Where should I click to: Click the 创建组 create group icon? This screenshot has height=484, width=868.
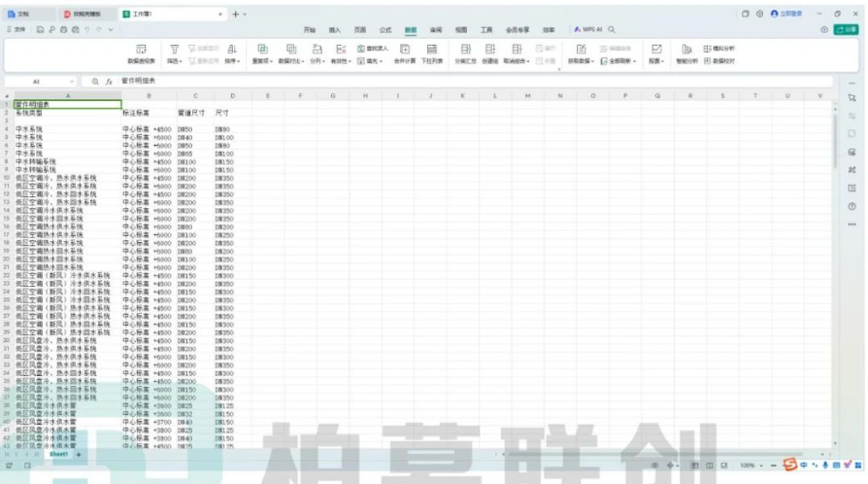[x=490, y=50]
